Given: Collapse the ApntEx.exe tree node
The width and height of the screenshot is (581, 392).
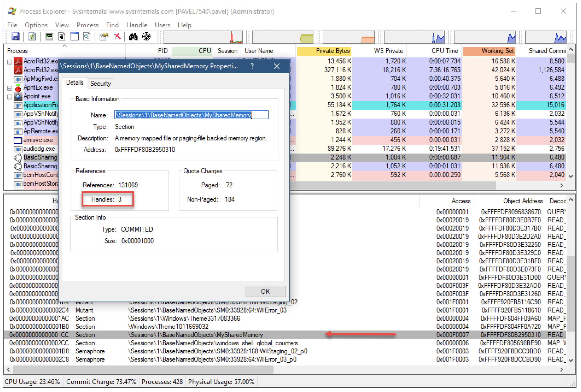Looking at the screenshot, I should pyautogui.click(x=9, y=88).
